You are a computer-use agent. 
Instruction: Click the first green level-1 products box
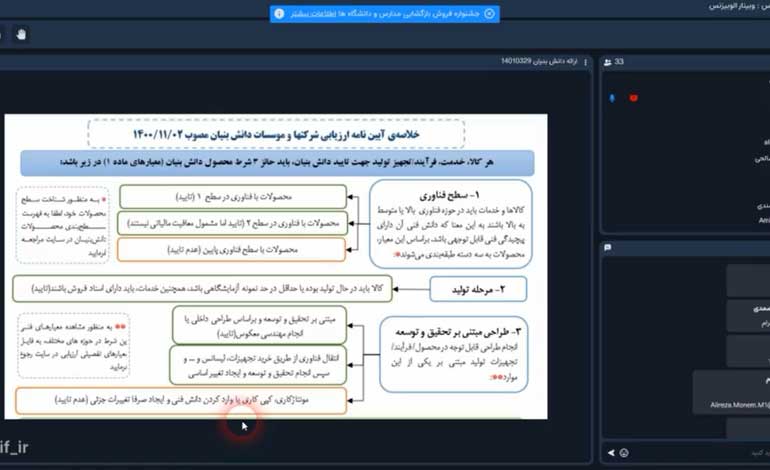pos(232,196)
